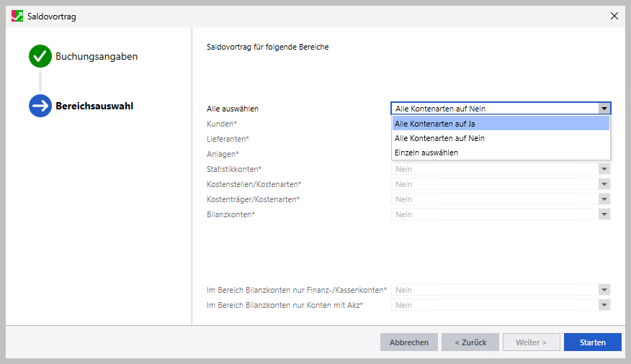
Task: Click the Bereichsauswahl step label
Action: pyautogui.click(x=94, y=106)
